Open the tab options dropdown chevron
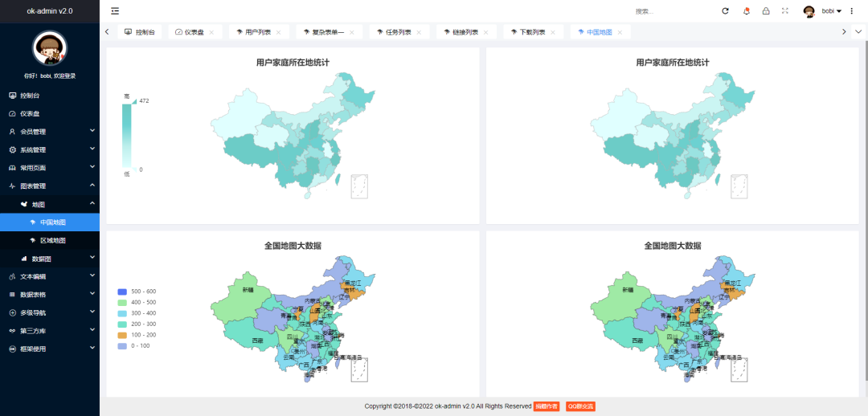The width and height of the screenshot is (868, 416). (858, 31)
